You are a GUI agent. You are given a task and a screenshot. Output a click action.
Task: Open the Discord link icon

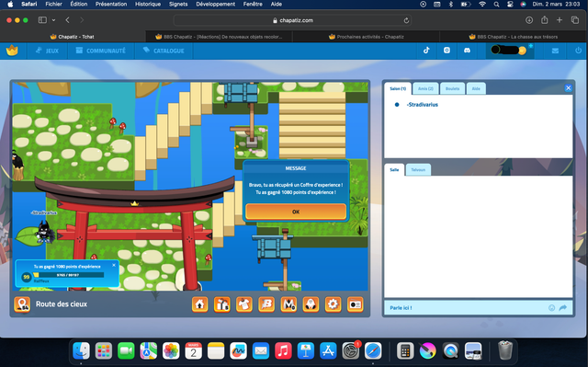[467, 51]
